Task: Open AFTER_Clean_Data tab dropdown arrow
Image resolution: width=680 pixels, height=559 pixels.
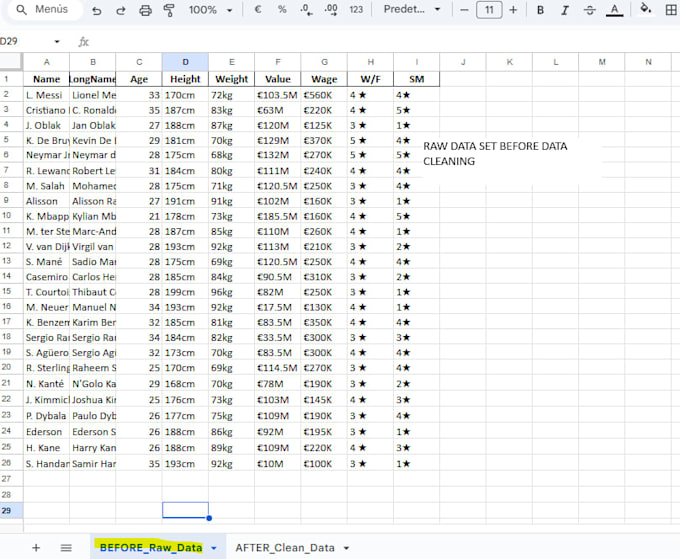Action: click(346, 548)
